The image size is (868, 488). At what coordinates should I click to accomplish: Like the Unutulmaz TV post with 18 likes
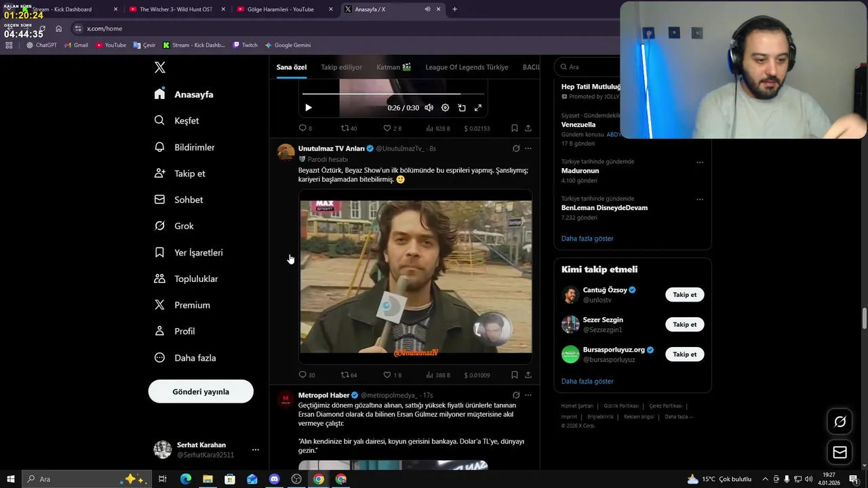click(392, 375)
